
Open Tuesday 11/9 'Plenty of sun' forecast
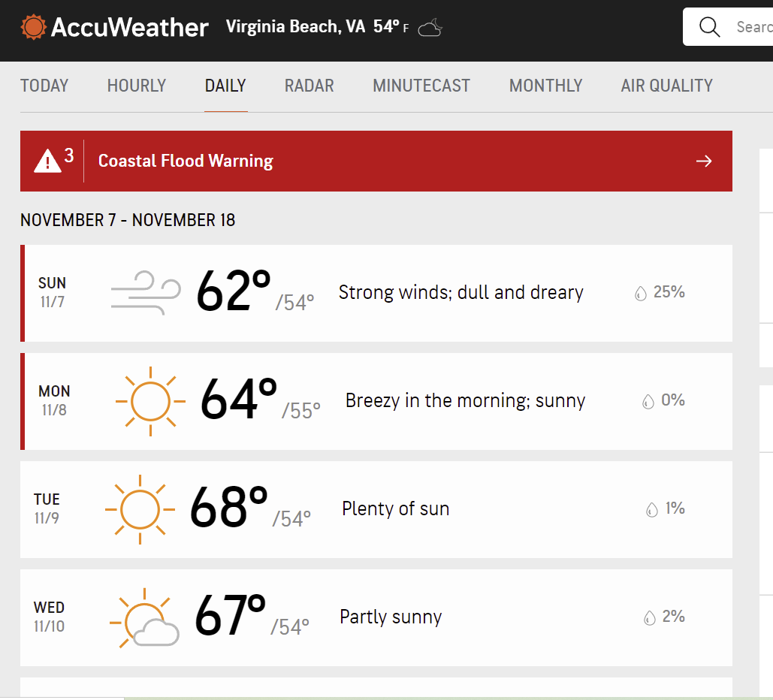click(395, 509)
